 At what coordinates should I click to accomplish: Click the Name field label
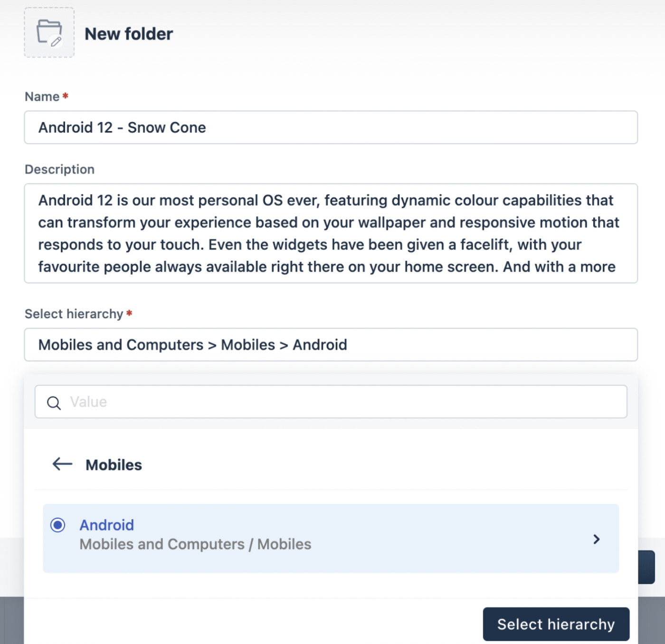[42, 97]
